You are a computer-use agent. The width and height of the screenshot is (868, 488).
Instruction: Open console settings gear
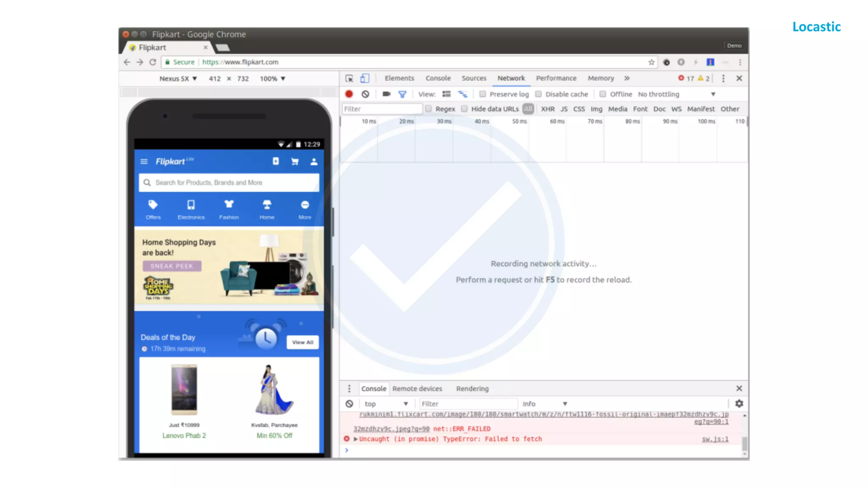click(x=739, y=404)
